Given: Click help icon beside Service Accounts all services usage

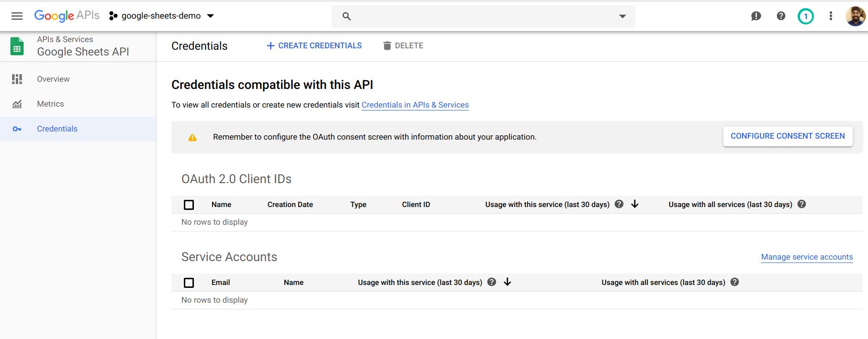Looking at the screenshot, I should 735,282.
